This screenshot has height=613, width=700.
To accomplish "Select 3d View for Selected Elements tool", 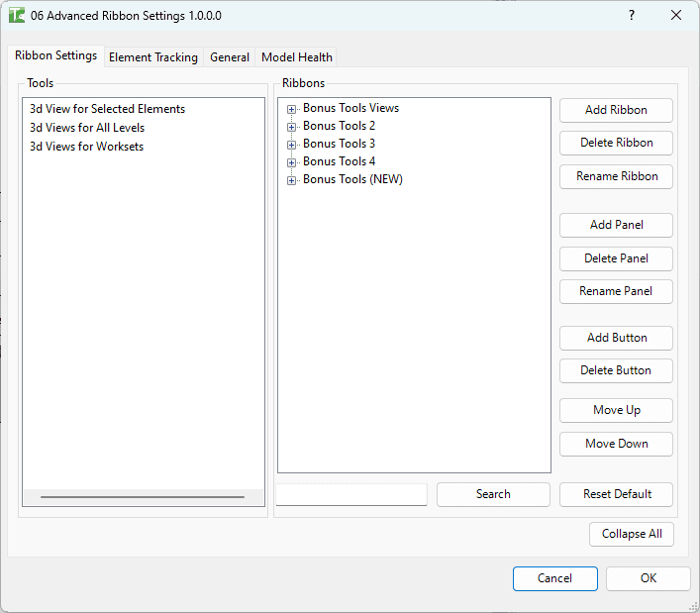I will 107,109.
